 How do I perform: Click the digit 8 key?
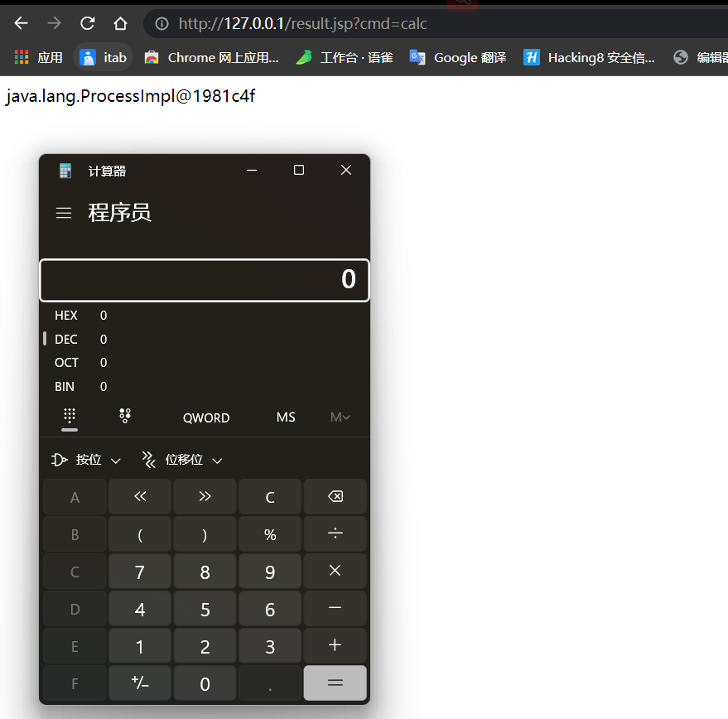point(205,571)
